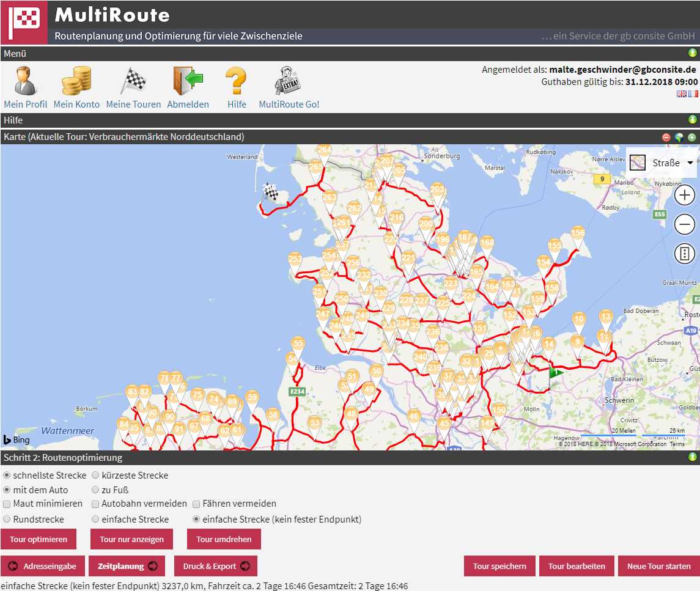Zoom out on the map
Viewport: 700px width, 591px height.
684,224
